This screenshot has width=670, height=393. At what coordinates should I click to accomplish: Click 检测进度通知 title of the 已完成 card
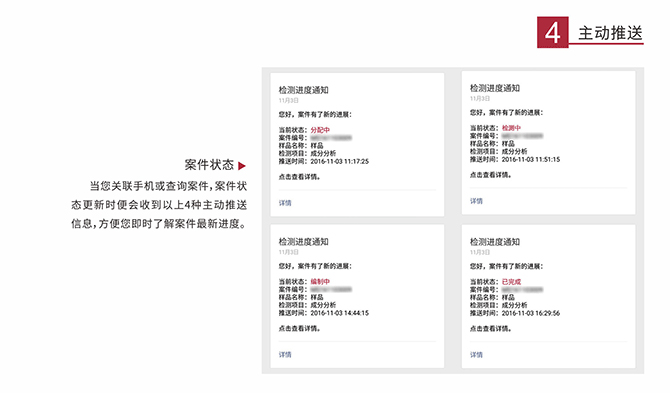[495, 241]
